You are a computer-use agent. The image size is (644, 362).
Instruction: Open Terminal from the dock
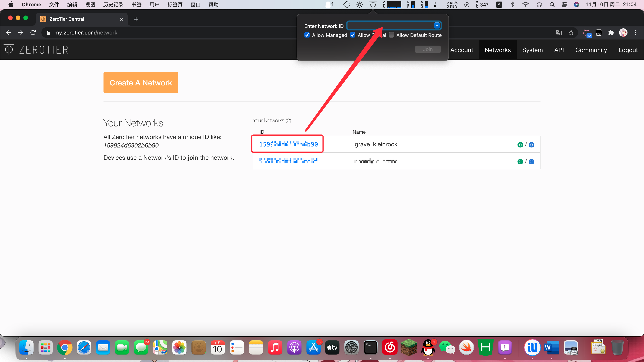370,347
